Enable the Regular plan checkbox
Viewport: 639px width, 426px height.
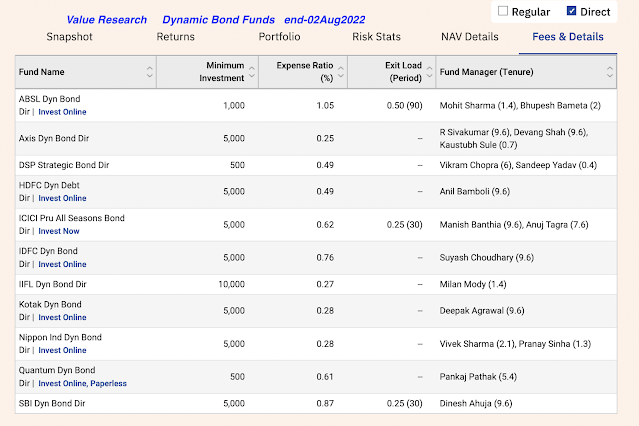[503, 11]
